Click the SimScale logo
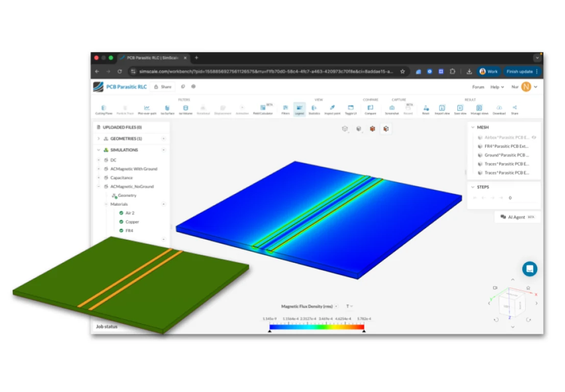The image size is (565, 392). [x=98, y=87]
